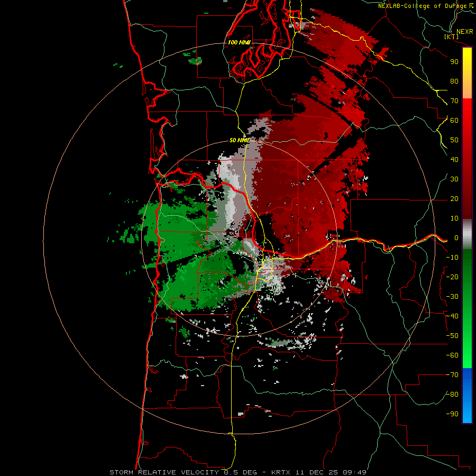
Task: Click the -10 value on velocity scale
Action: coord(452,258)
